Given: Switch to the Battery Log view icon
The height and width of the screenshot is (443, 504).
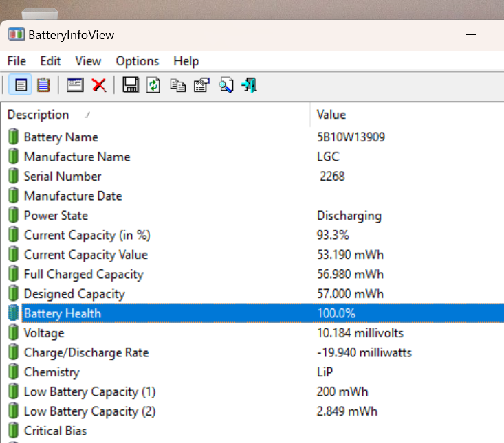Looking at the screenshot, I should click(x=43, y=85).
